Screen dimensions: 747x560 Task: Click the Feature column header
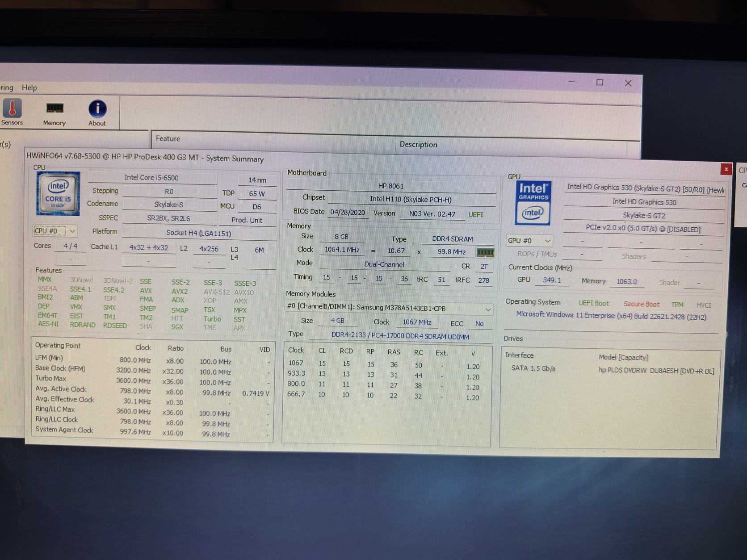[168, 139]
